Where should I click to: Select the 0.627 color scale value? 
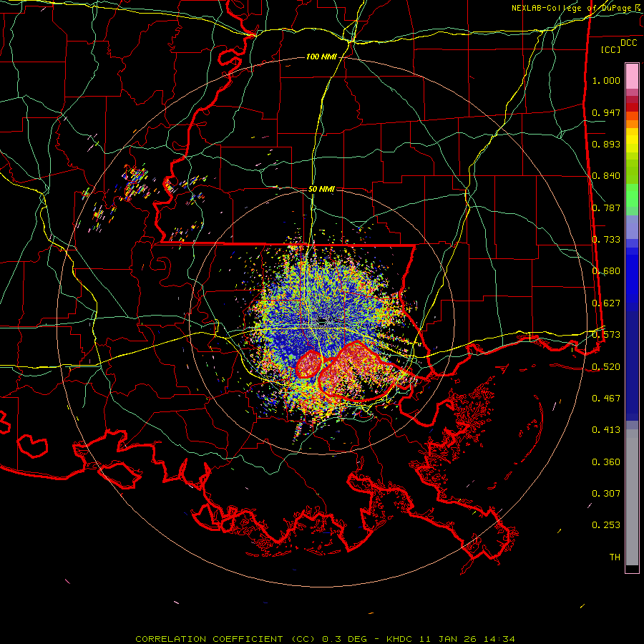click(606, 303)
